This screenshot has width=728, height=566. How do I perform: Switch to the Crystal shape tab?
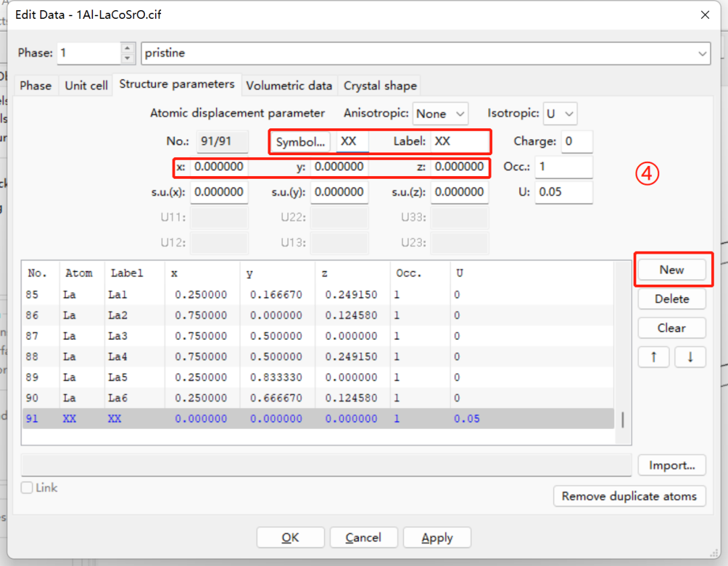(380, 86)
